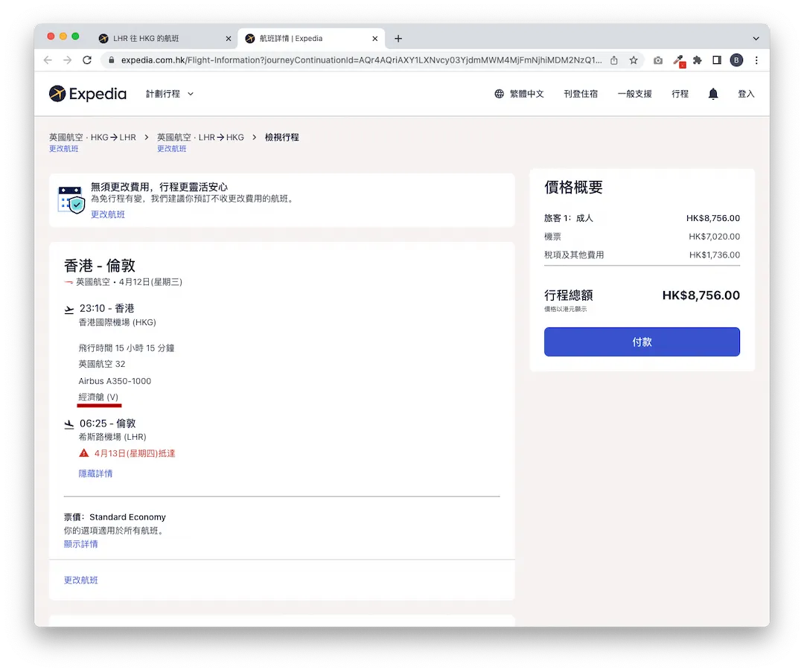Click the arrival plane icon beside 06:25
Screen dimensions: 804x672
(69, 424)
